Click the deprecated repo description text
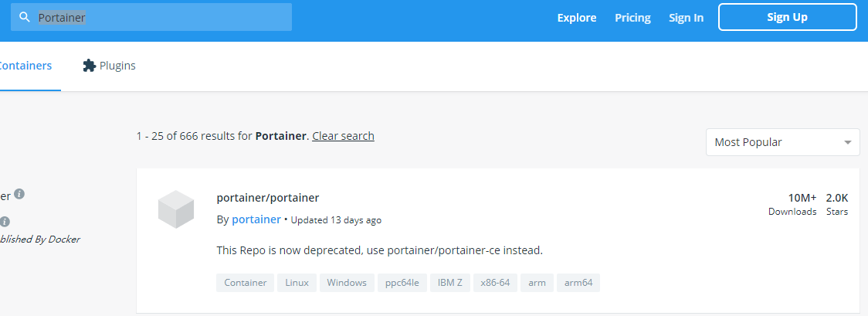This screenshot has width=868, height=316. point(380,250)
